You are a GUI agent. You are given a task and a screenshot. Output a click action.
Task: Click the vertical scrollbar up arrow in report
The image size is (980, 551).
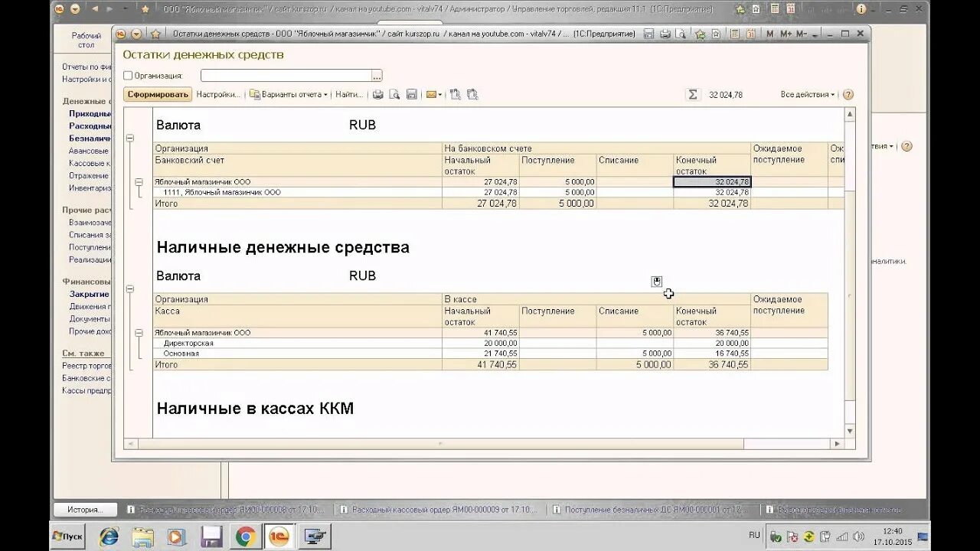click(x=850, y=114)
